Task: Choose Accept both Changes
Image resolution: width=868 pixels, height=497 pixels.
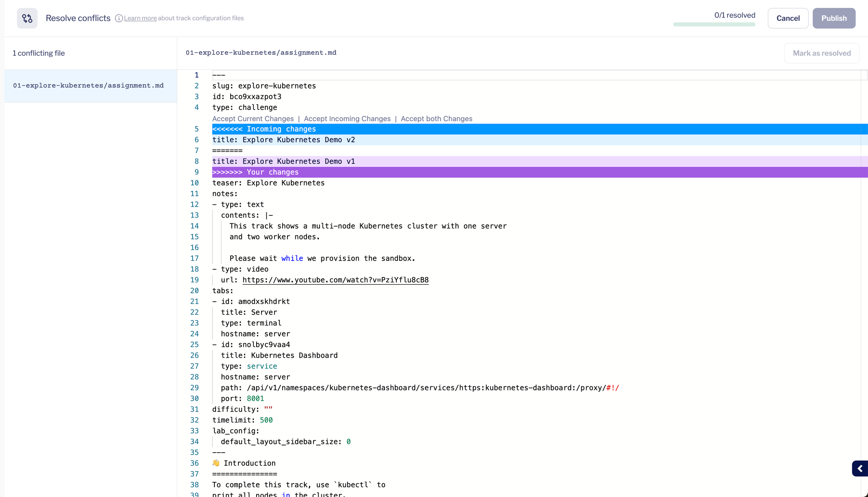Action: tap(436, 119)
